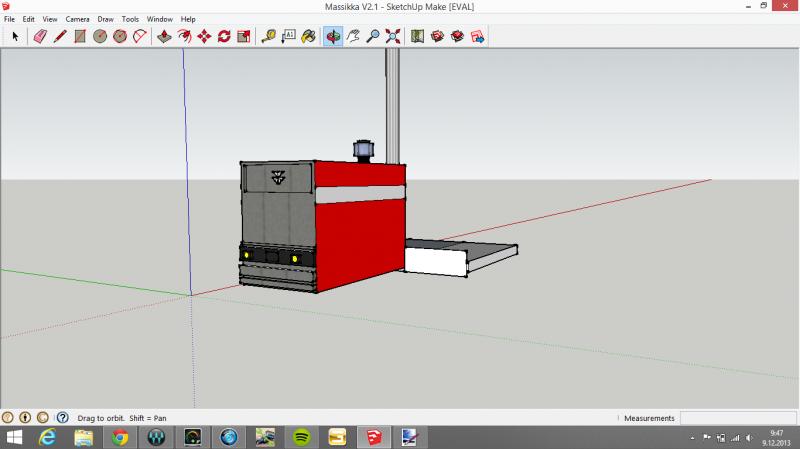The height and width of the screenshot is (449, 800).
Task: Pick the Eraser tool
Action: click(40, 36)
